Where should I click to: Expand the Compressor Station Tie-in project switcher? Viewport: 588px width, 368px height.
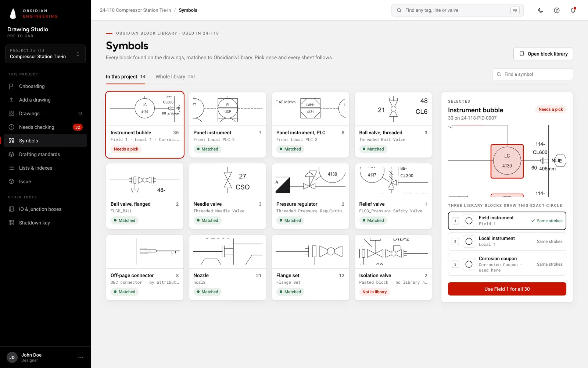pyautogui.click(x=45, y=54)
